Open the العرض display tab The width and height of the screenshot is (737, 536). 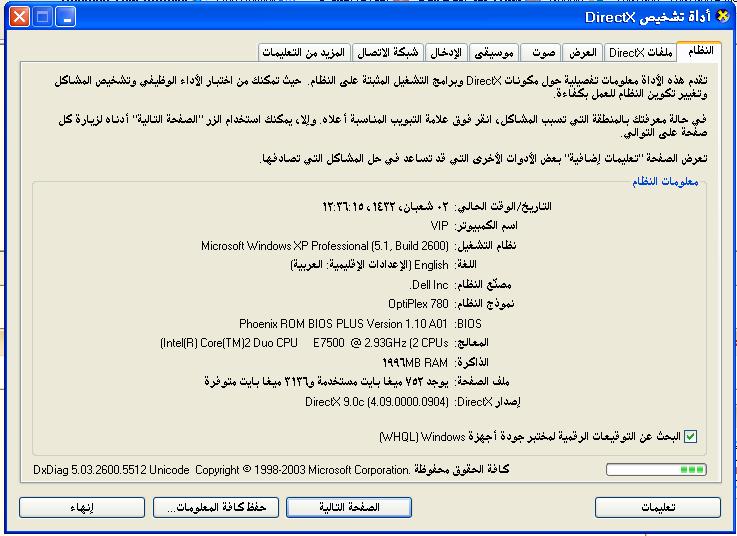(x=582, y=53)
